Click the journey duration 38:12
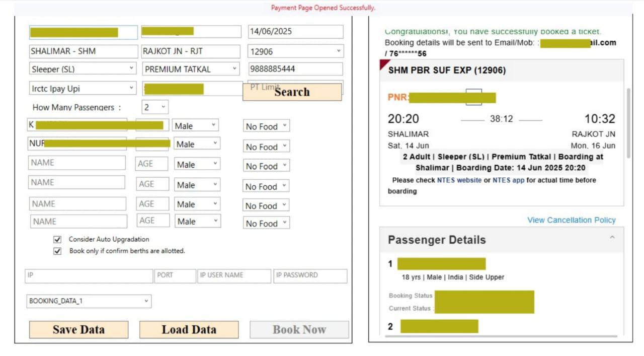644x356 pixels. point(502,119)
